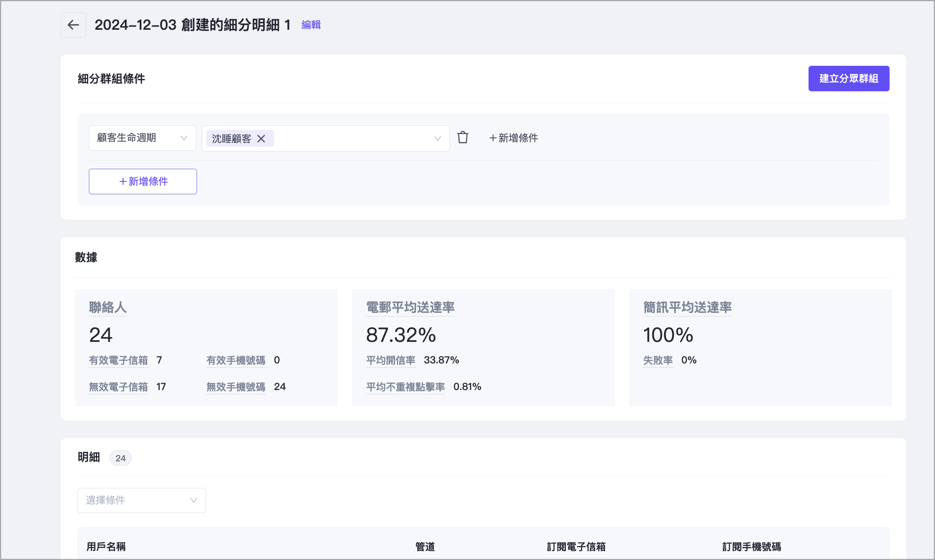This screenshot has width=935, height=560.
Task: Click the 有效電子信箱 label
Action: tap(118, 360)
